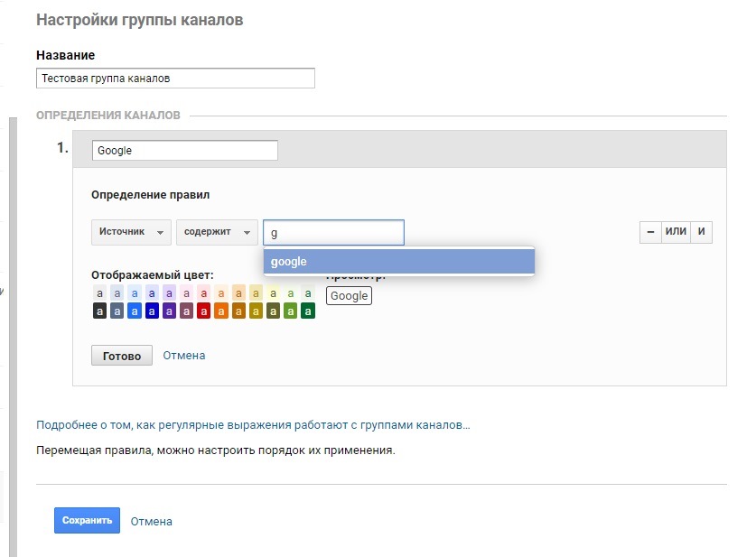Pick the pale cream olive-lettered swatch
This screenshot has width=756, height=557.
[x=274, y=293]
